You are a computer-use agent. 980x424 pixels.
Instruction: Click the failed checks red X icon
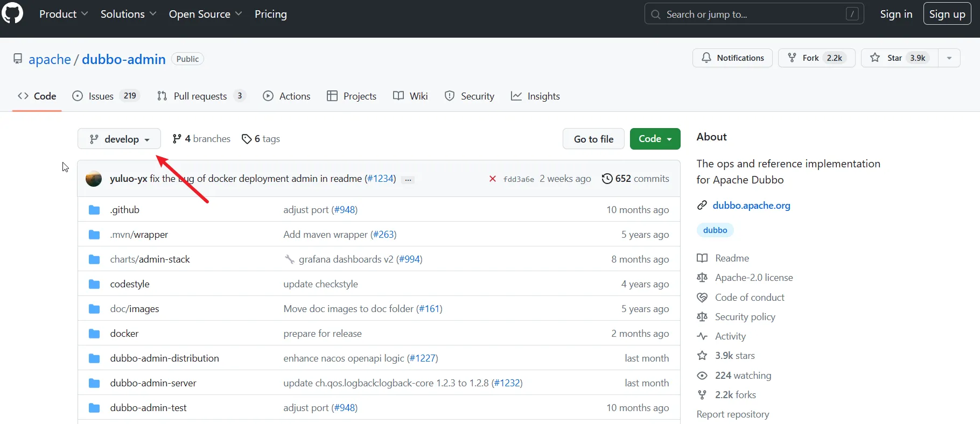[x=492, y=179]
